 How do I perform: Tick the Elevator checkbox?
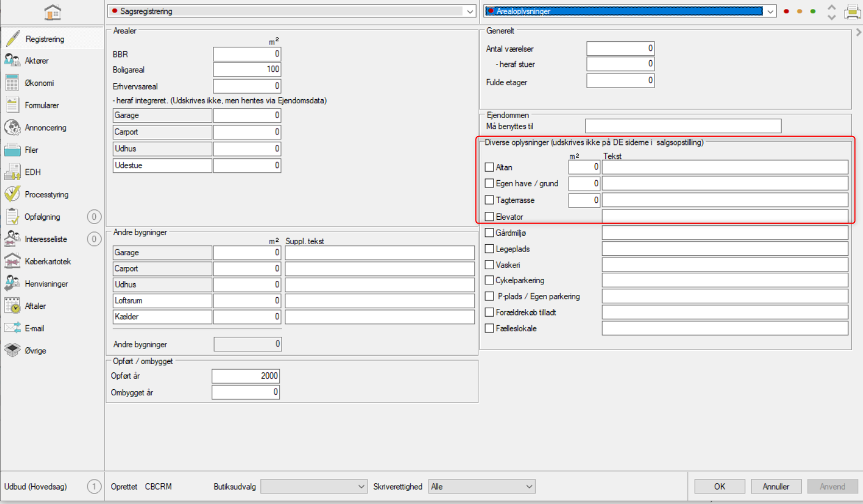coord(489,217)
